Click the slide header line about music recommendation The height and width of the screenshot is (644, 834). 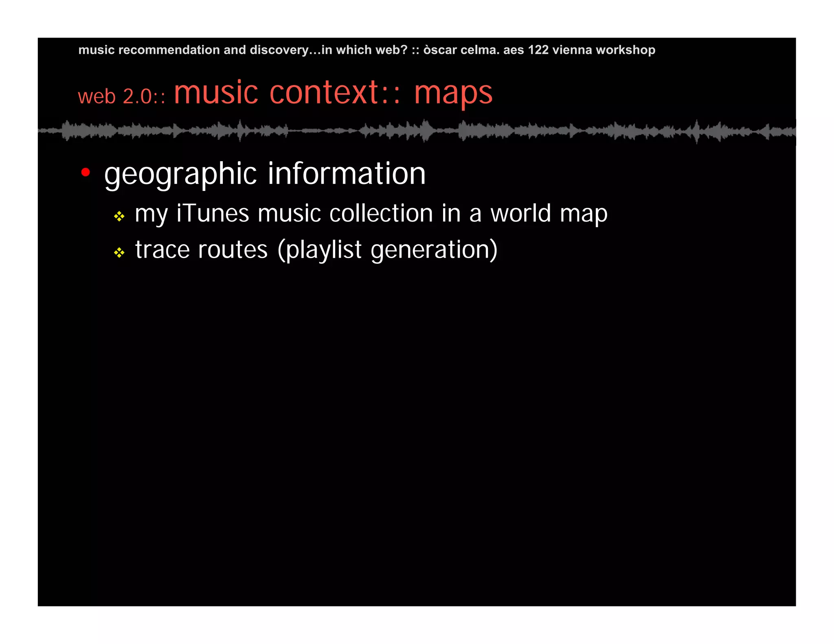tap(367, 50)
